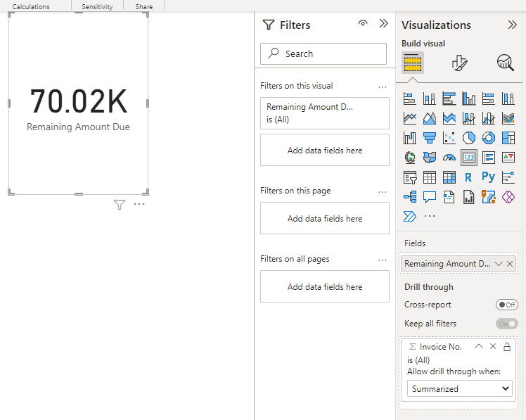The width and height of the screenshot is (526, 420).
Task: Remove Invoice No. drill through field
Action: click(492, 346)
